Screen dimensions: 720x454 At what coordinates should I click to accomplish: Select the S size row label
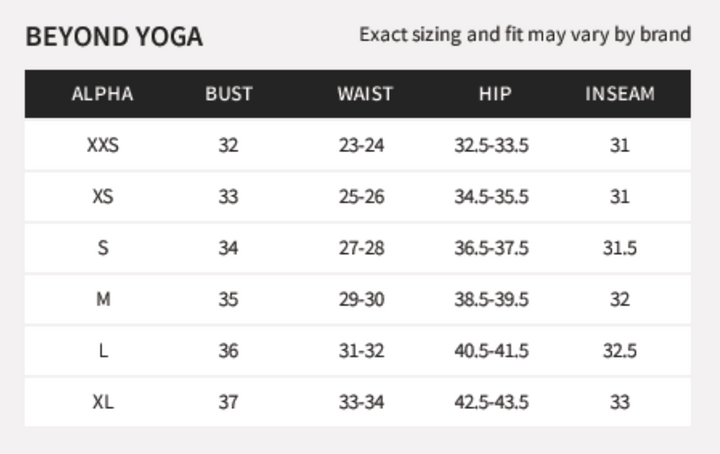coord(103,248)
